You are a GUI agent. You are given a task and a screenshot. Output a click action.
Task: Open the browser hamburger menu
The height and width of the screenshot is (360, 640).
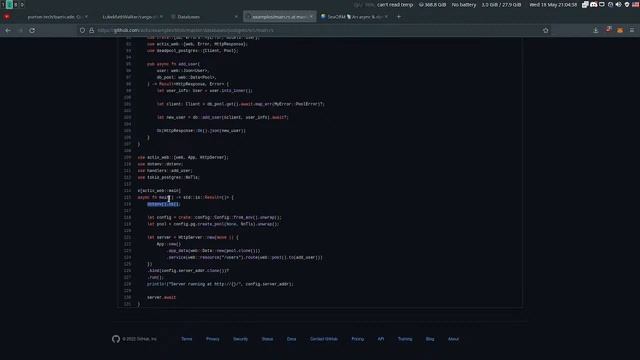[632, 30]
